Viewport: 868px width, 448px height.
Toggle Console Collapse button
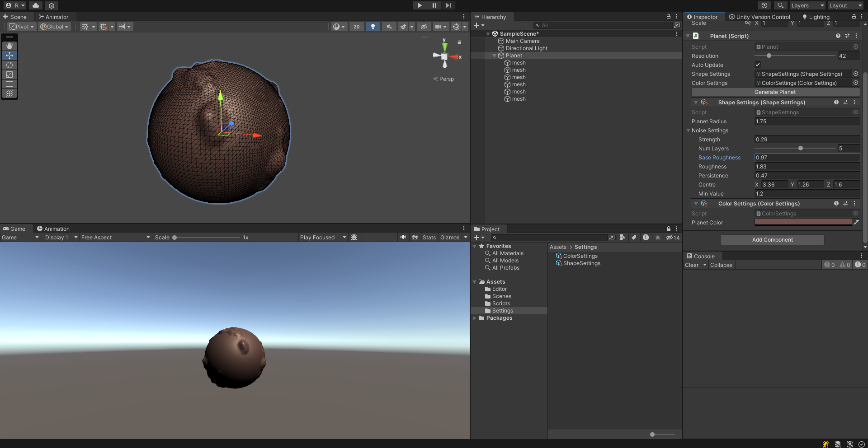[x=721, y=265]
